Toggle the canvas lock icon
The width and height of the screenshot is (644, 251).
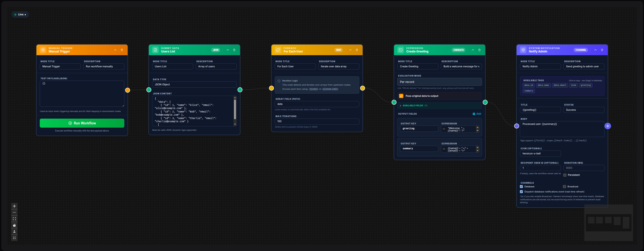(14, 225)
